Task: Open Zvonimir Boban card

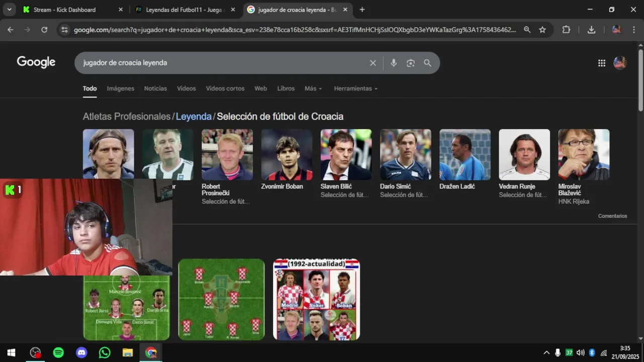Action: coord(287,160)
